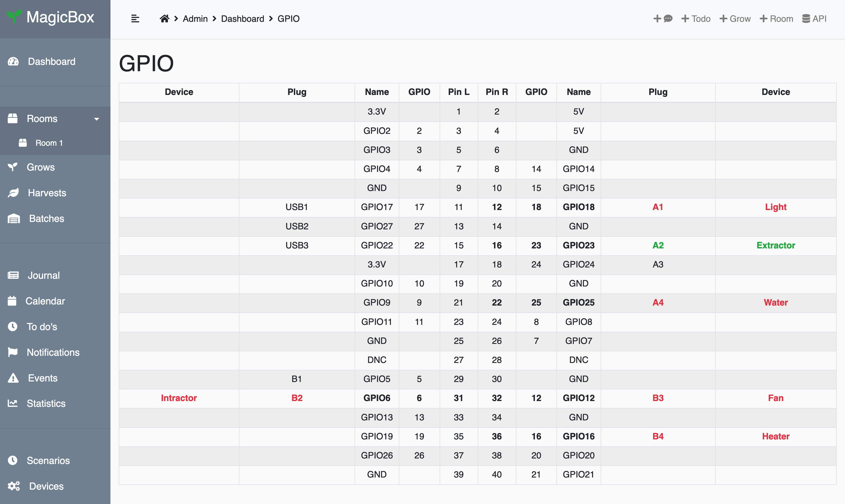This screenshot has height=504, width=845.
Task: Go to Grows sprout menu item
Action: [x=40, y=167]
